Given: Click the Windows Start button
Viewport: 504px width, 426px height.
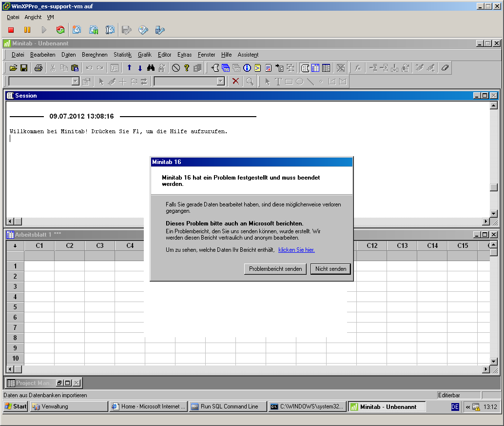Looking at the screenshot, I should [x=16, y=406].
